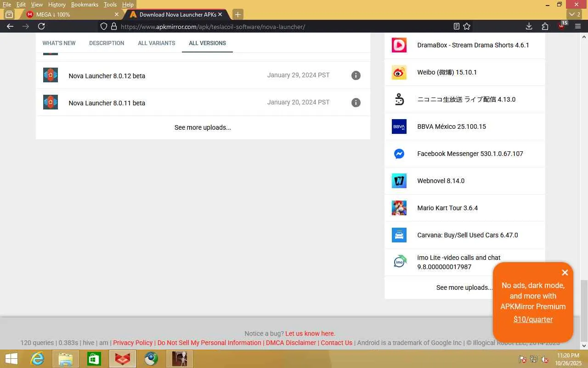588x368 pixels.
Task: Open Mario Kart Tour 3.6.4 link
Action: click(x=447, y=208)
